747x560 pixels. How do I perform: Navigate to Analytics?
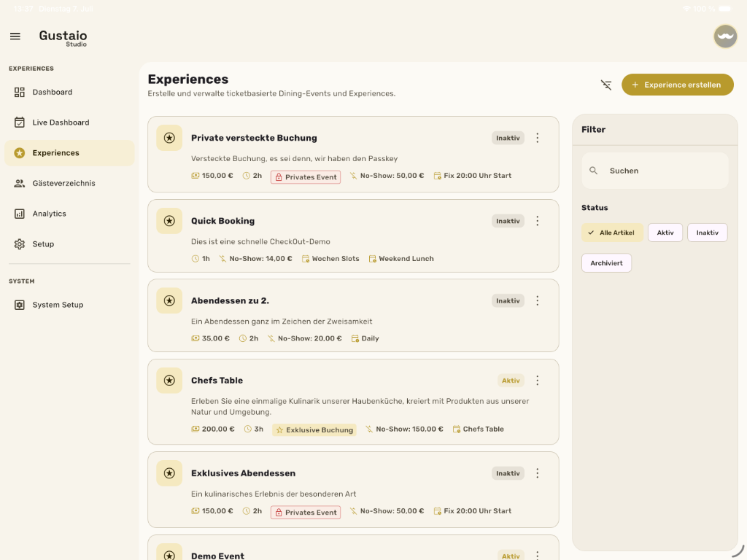point(69,214)
